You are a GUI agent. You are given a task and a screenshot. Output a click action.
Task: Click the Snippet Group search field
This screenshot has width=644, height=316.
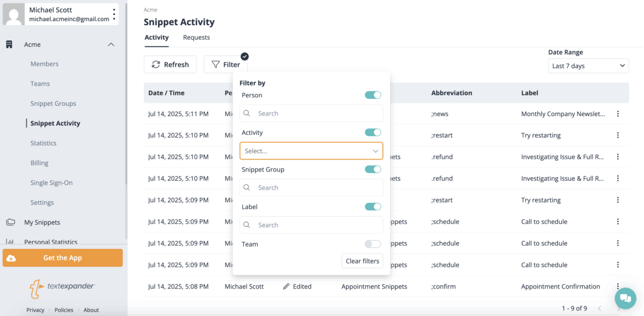(311, 188)
